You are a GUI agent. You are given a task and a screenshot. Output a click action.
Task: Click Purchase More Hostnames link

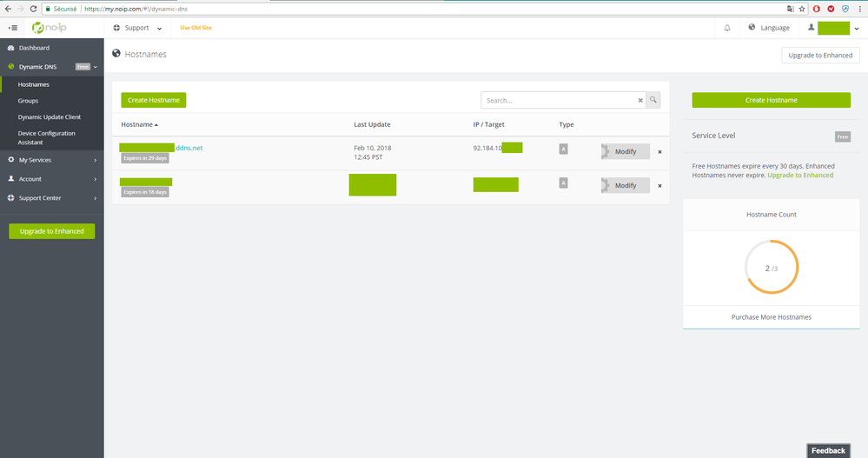click(771, 317)
